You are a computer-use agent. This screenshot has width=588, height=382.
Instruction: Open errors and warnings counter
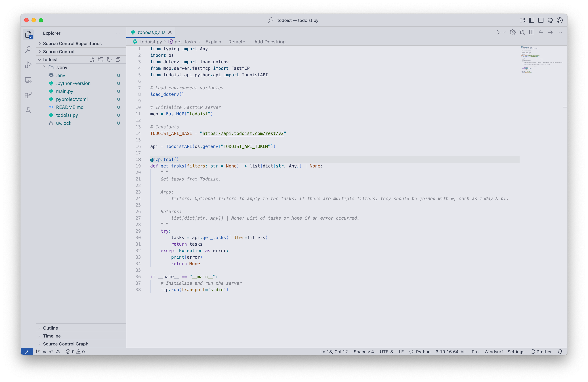[75, 352]
